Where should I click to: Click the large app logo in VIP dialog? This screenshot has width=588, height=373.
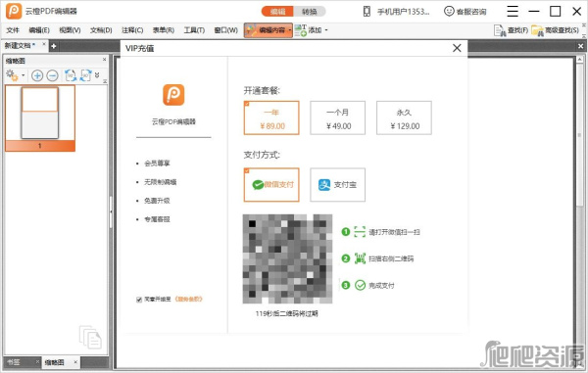[173, 95]
